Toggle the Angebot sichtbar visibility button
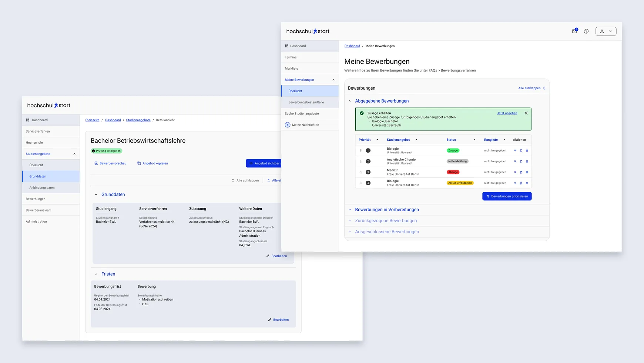This screenshot has height=363, width=644. click(264, 163)
